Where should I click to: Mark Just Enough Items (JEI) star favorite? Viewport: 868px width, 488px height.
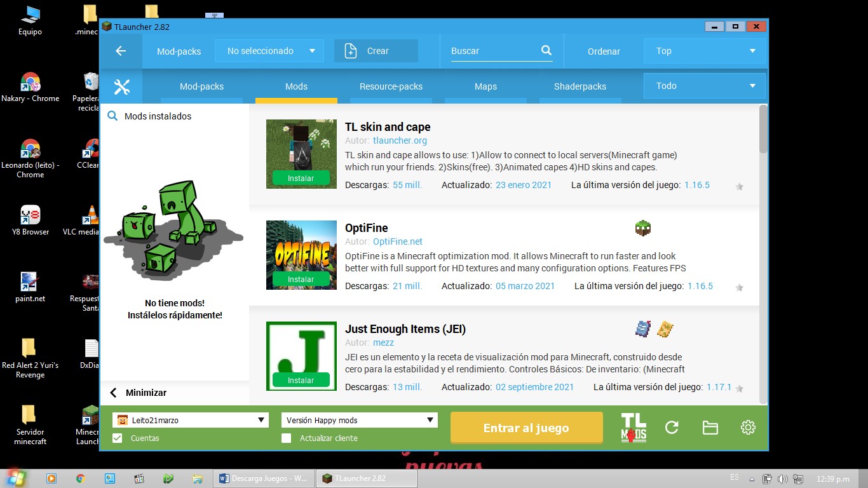(x=740, y=388)
